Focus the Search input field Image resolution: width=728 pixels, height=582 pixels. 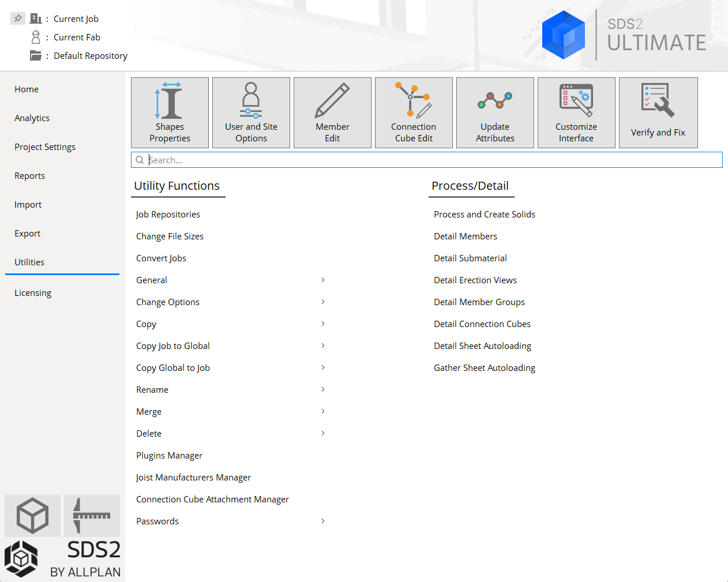click(427, 160)
